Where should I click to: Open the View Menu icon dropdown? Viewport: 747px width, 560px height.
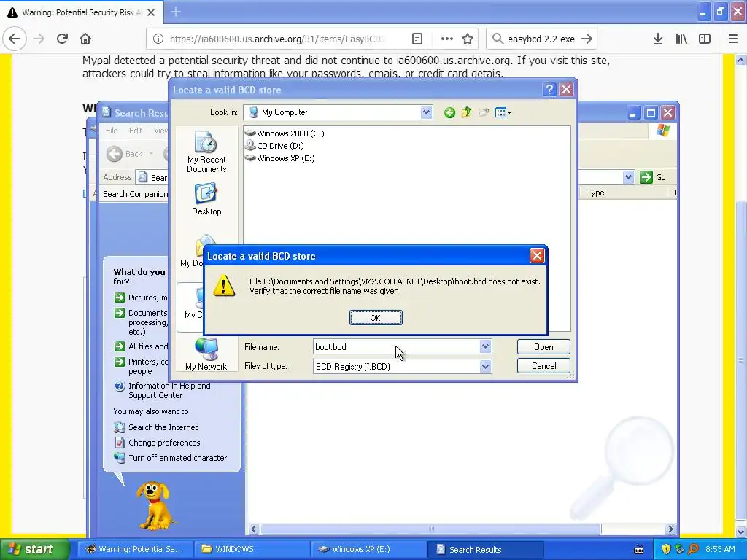pos(503,112)
